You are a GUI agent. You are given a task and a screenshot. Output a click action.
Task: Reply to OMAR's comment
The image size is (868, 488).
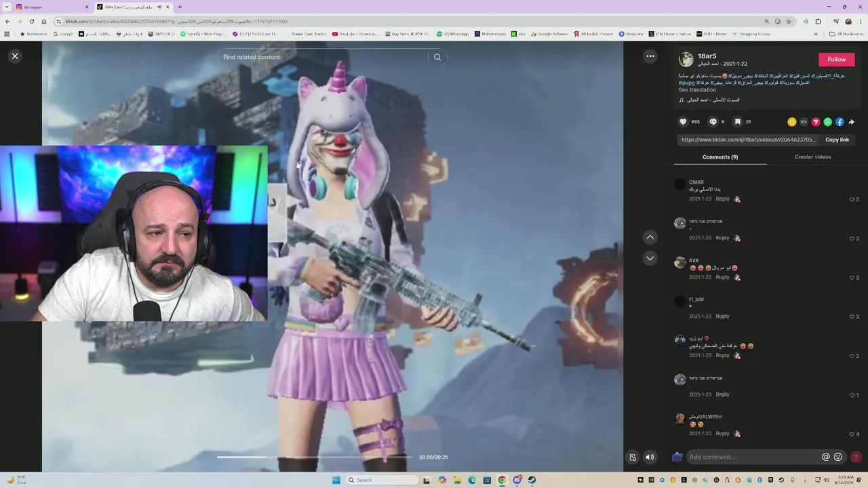click(722, 199)
